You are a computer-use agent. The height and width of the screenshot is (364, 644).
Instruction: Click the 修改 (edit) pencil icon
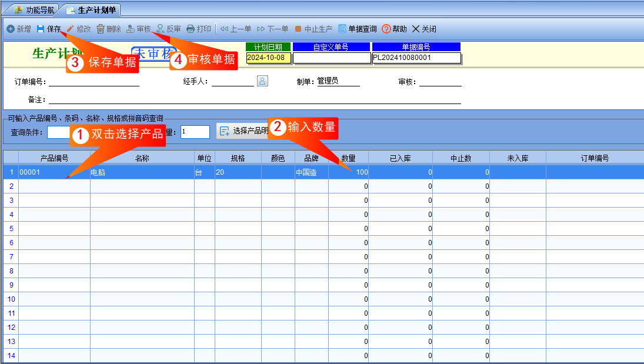[x=70, y=29]
